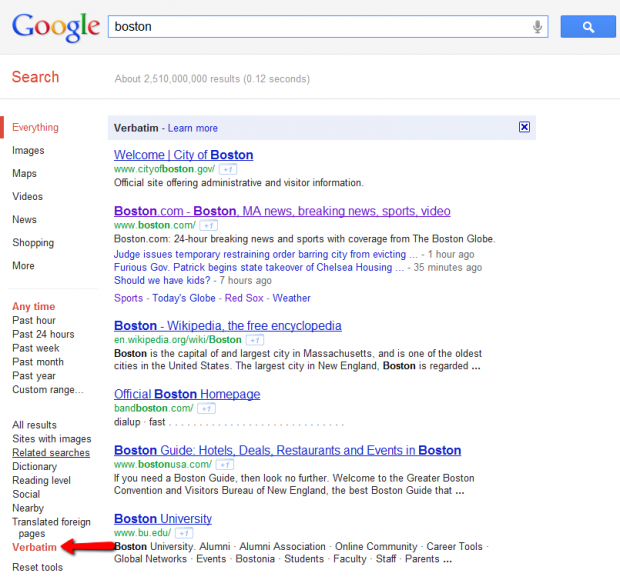Filter results to Past 24 hours
The width and height of the screenshot is (620, 580).
click(43, 334)
